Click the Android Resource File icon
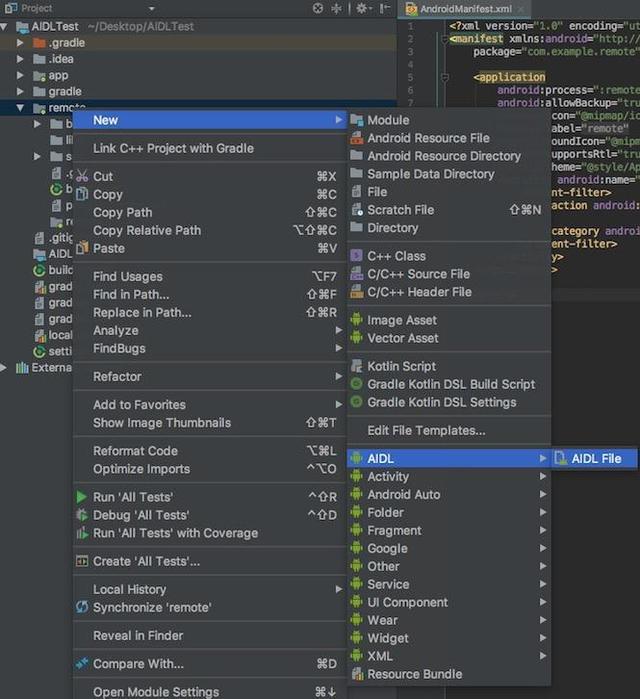Screen dimensions: 640x699 357,138
